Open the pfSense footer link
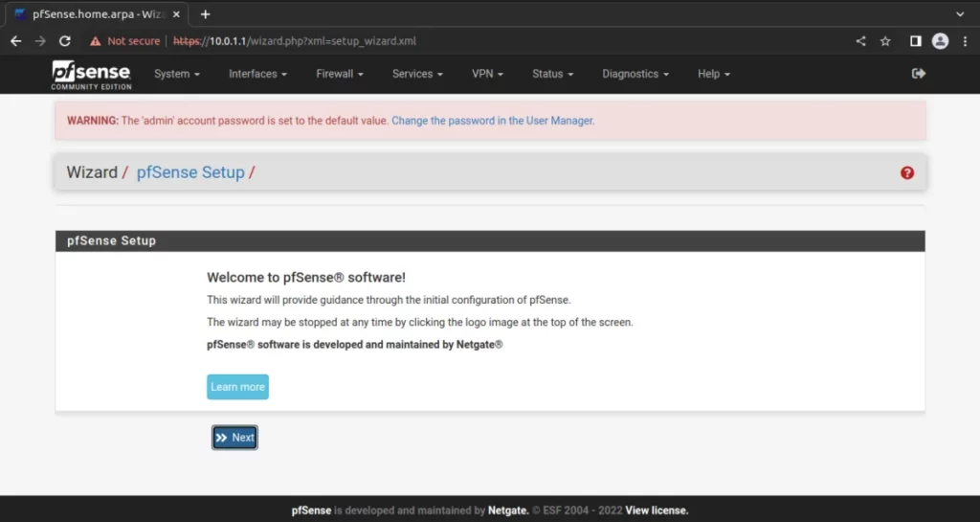This screenshot has width=980, height=522. click(311, 511)
